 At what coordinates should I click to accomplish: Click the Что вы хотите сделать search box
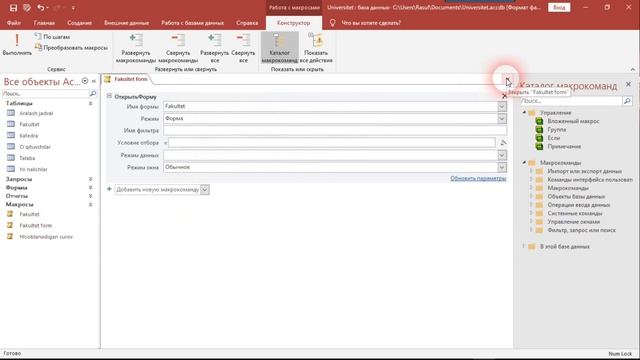point(371,23)
